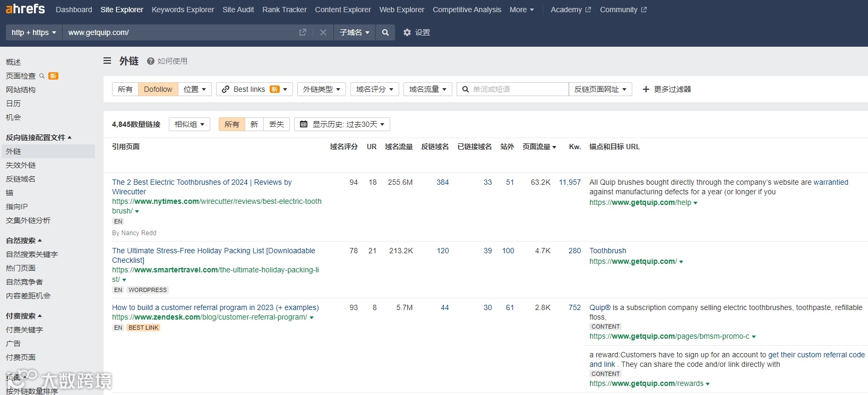This screenshot has width=868, height=395.
Task: Open 失效外链 in sidebar
Action: 21,165
